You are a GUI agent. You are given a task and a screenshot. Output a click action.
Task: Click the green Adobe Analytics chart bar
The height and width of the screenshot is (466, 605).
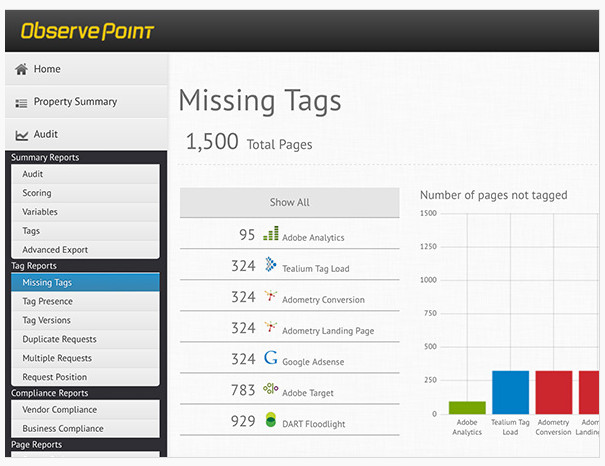coord(467,408)
